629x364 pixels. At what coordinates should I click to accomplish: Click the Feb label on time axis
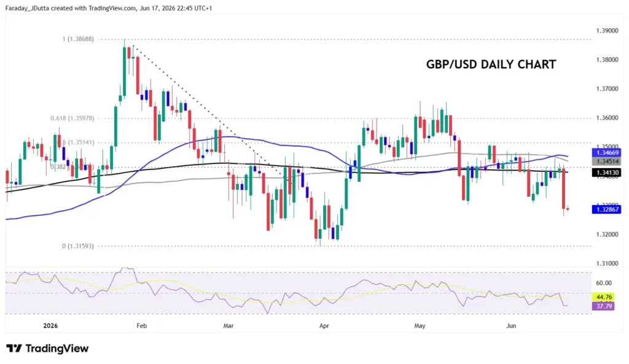click(x=142, y=326)
